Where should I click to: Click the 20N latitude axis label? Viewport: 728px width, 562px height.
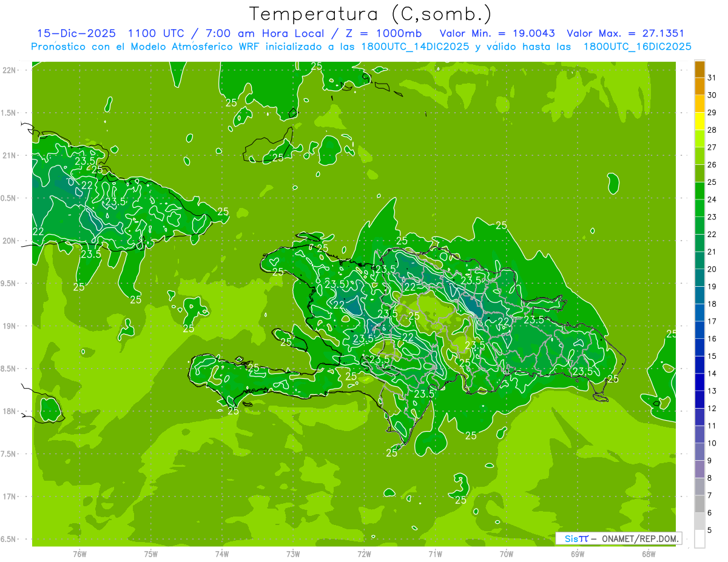pos(9,241)
